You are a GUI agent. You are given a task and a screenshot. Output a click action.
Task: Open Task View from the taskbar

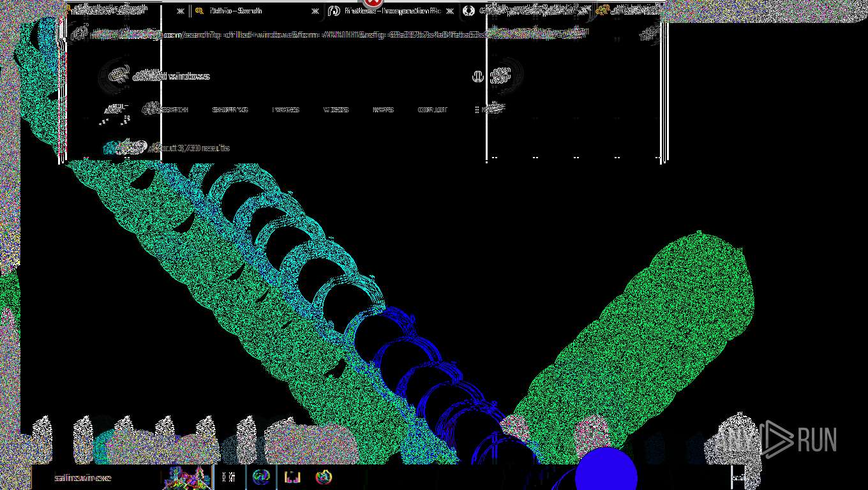point(228,477)
